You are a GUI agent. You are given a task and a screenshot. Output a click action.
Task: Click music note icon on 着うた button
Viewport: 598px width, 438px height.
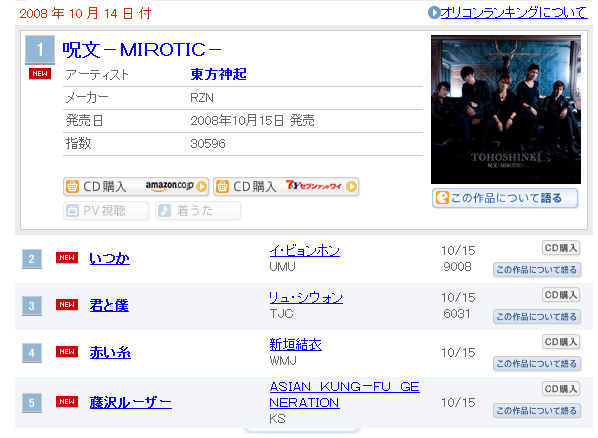coord(164,211)
